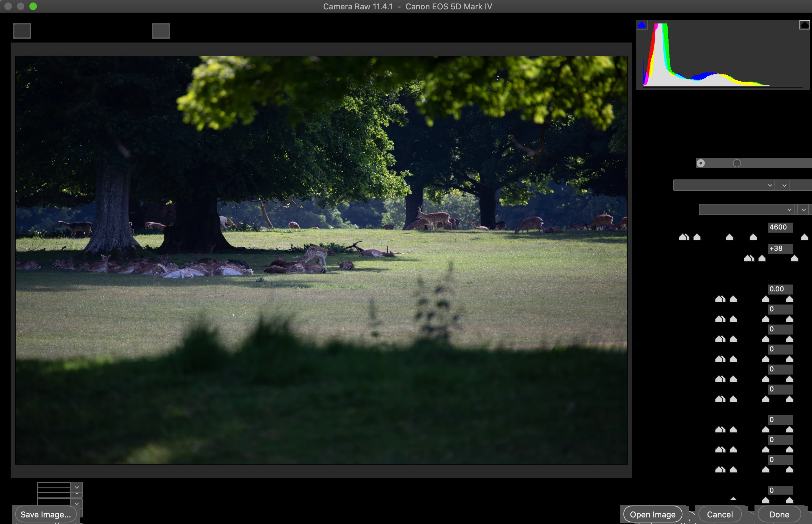Open the white balance dropdown above 4600
812x524 pixels.
[x=746, y=209]
